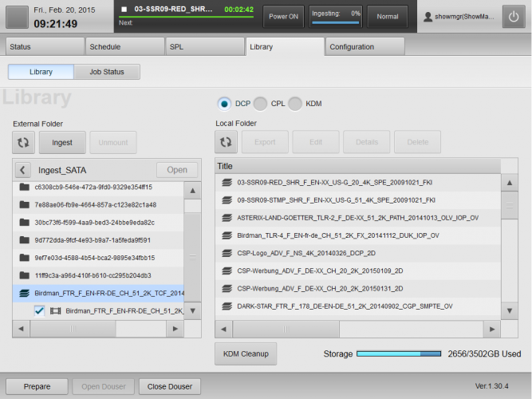
Task: Go back from Ingest_SATA folder
Action: point(23,170)
